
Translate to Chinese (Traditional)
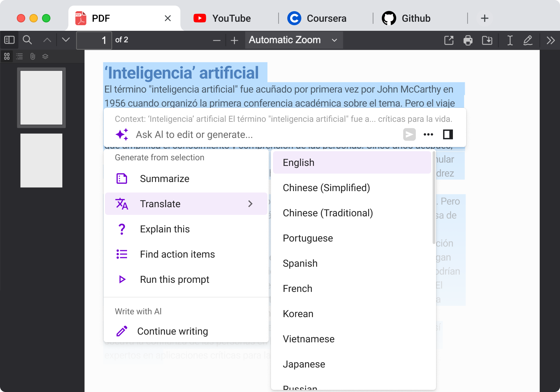coord(352,213)
